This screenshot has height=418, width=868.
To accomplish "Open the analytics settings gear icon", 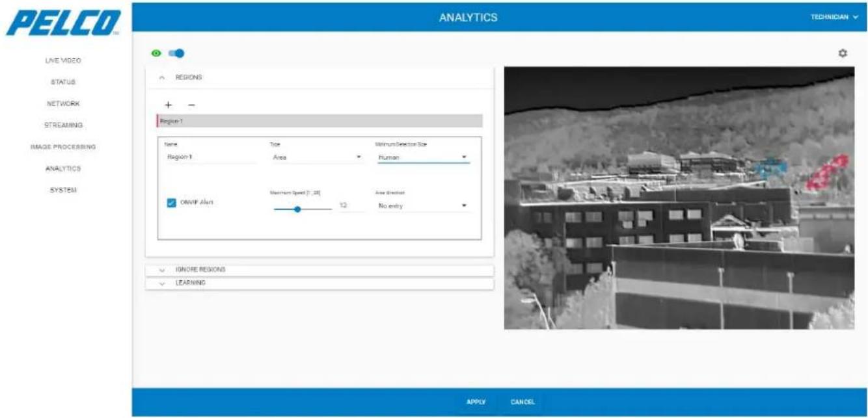I will (x=843, y=53).
